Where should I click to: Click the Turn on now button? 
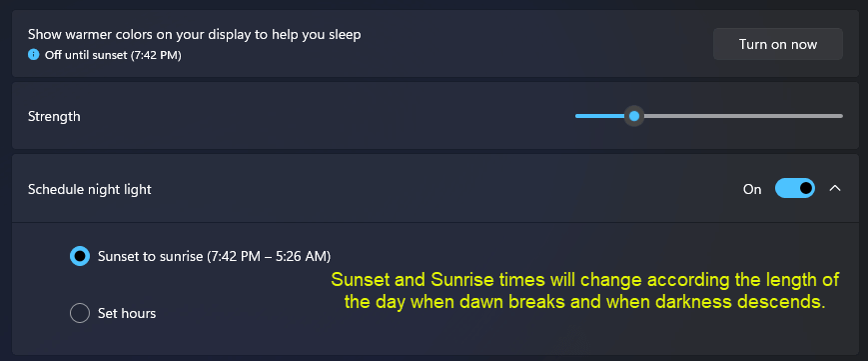pyautogui.click(x=778, y=44)
